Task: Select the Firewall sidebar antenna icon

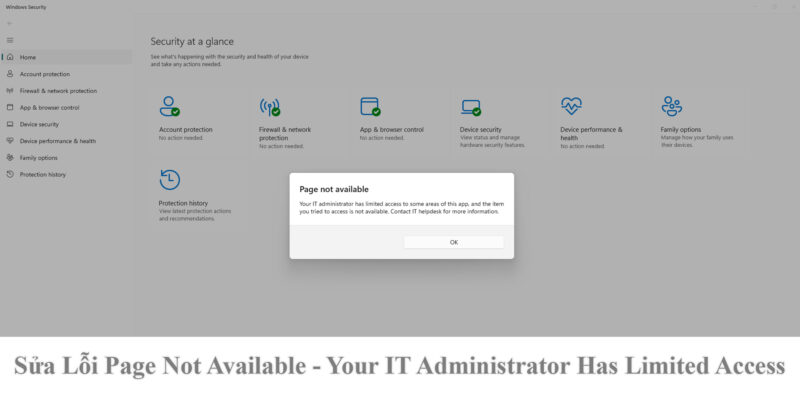Action: pos(10,91)
